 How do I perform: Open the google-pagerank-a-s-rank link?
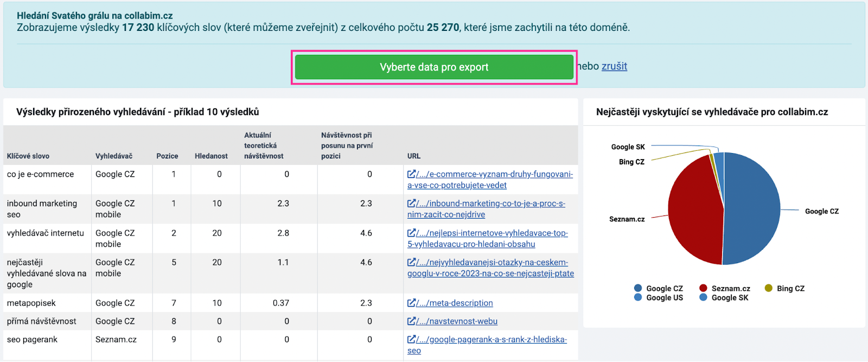tap(487, 345)
